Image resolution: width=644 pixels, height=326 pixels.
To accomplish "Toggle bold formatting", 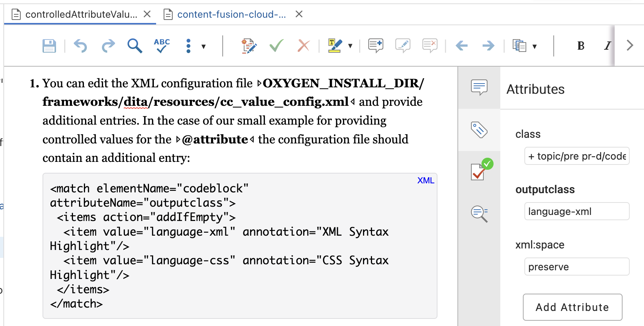I will point(581,46).
